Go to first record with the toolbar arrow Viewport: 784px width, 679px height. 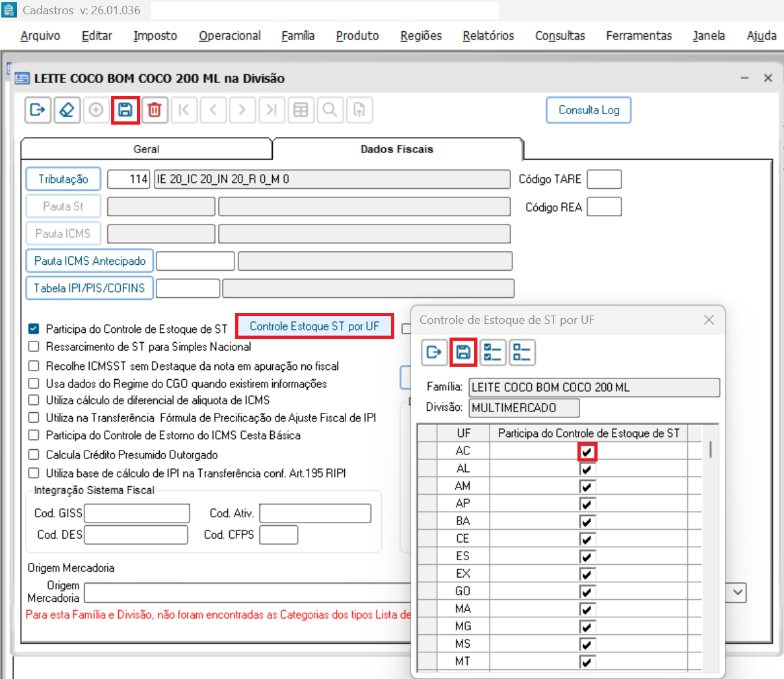point(184,110)
